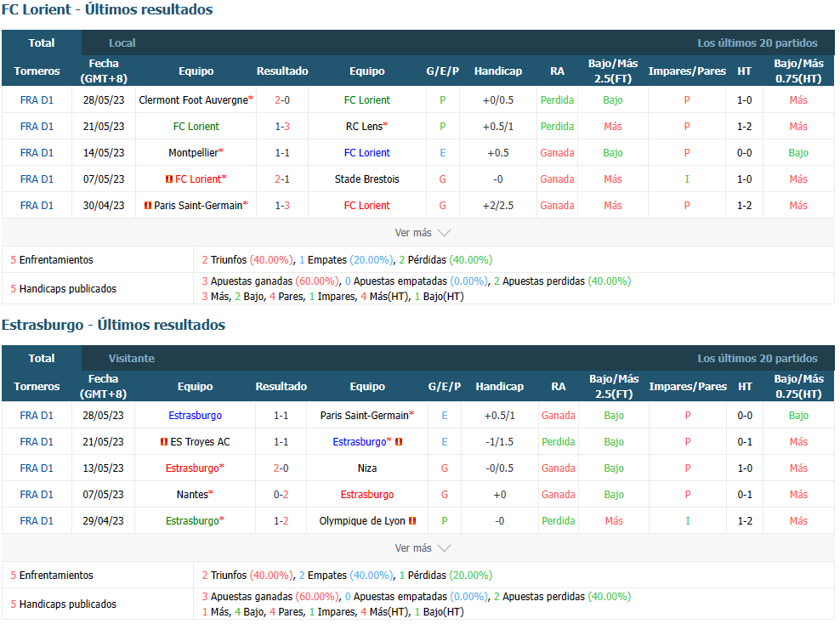
Task: Click the date 13/05/23 in Niza row
Action: 104,468
